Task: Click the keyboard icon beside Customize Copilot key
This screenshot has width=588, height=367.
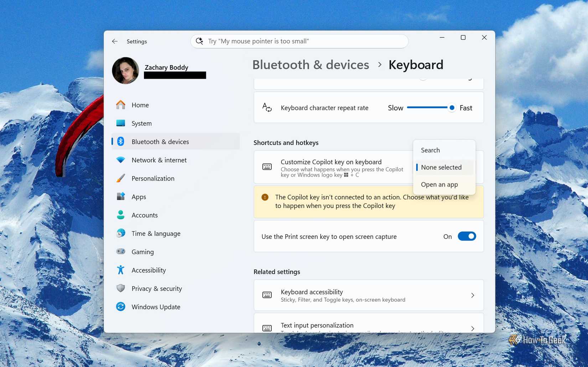Action: point(267,167)
